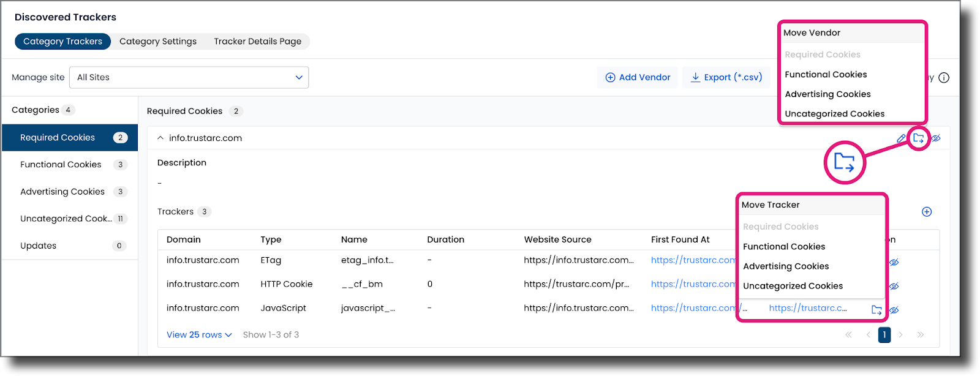This screenshot has height=376, width=980.
Task: Click the edit pencil icon for info.trustarc.com vendor
Action: (901, 138)
